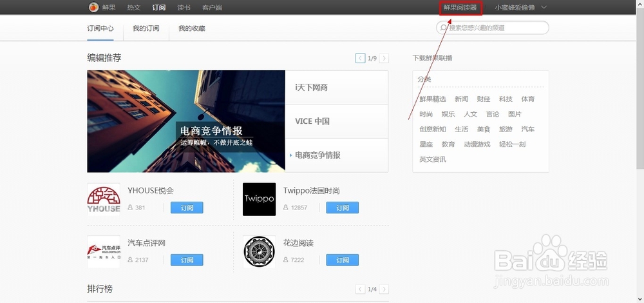
Task: Subscribe to YHOUSE悦会
Action: pyautogui.click(x=187, y=208)
